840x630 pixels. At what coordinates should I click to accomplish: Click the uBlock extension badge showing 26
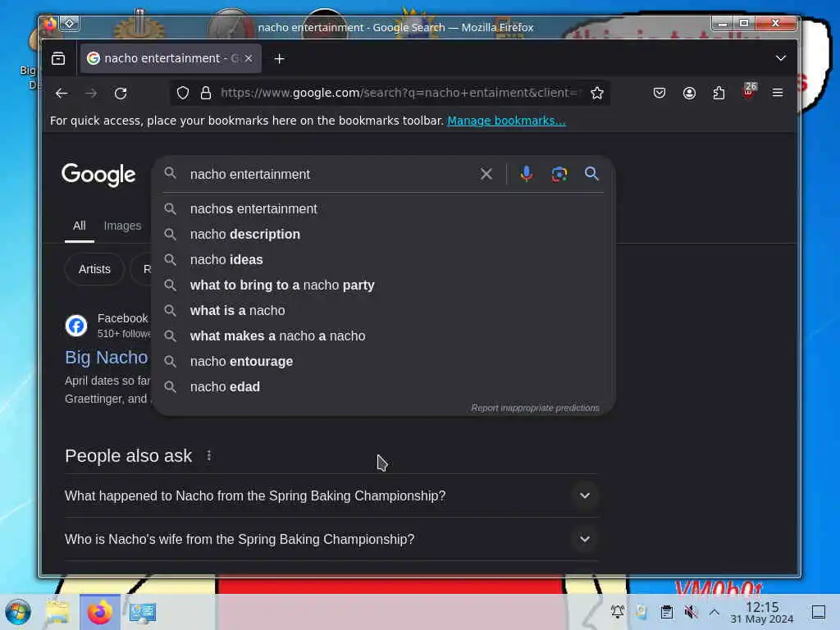click(x=749, y=90)
